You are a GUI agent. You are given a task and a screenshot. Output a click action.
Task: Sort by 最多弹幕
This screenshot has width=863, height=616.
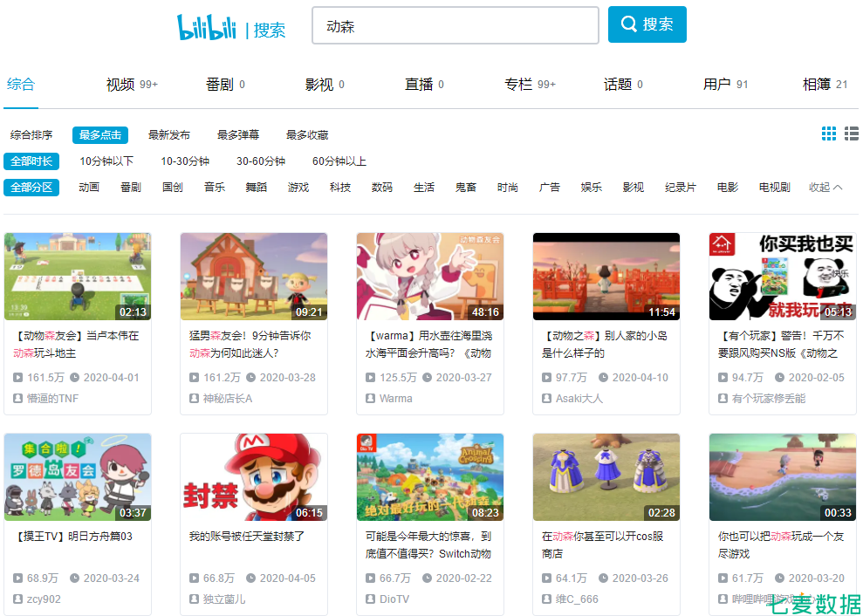[237, 135]
